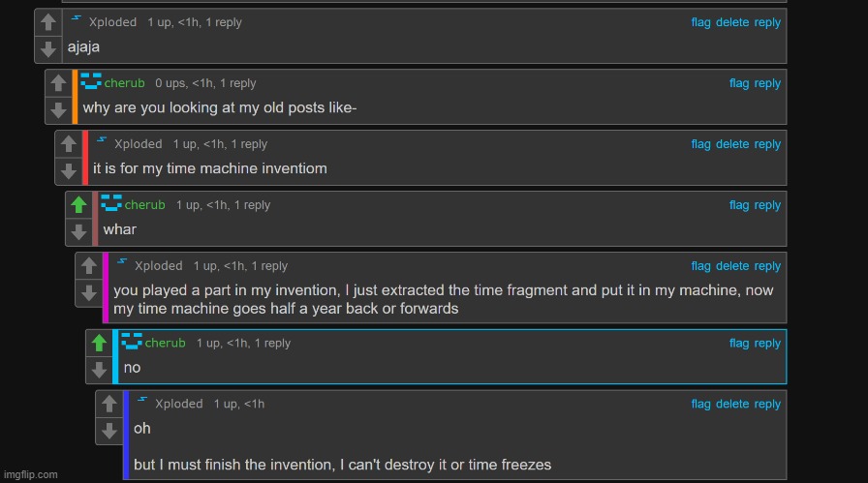This screenshot has width=868, height=483.
Task: Click cherub's avatar icon on "no" comment
Action: (132, 342)
